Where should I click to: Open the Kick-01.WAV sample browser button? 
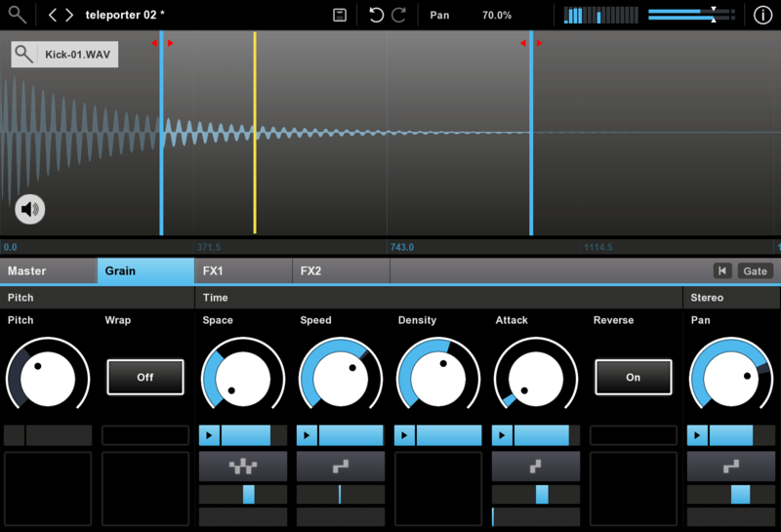[64, 55]
